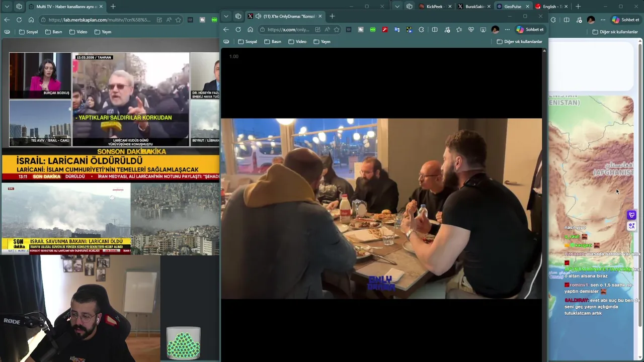The width and height of the screenshot is (644, 362).
Task: Open screenshot tool in X.com window
Action: click(483, 30)
